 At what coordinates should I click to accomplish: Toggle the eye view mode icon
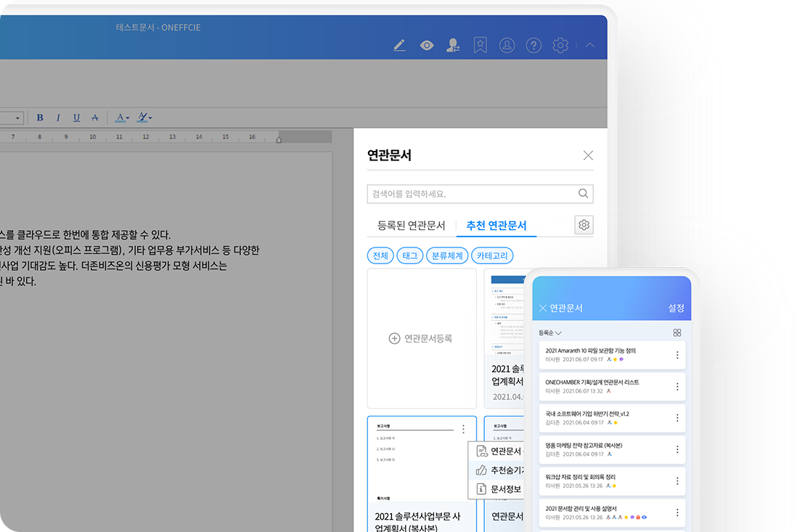point(427,46)
